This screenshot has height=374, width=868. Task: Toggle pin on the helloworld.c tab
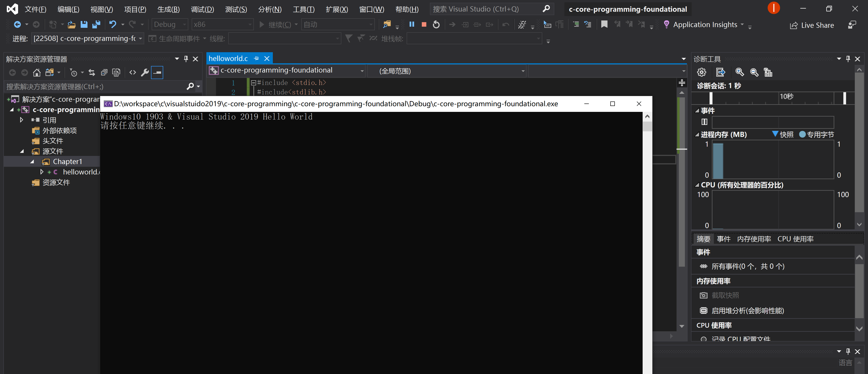[256, 59]
